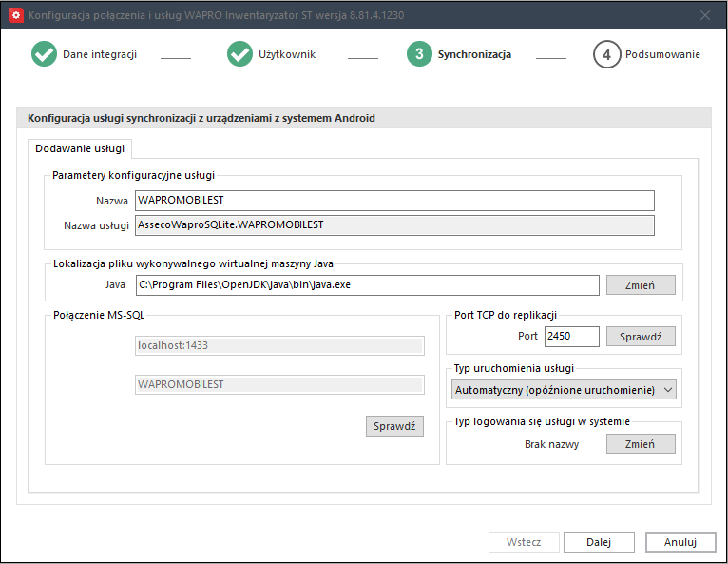Click the Synchronizacja step label

[474, 54]
